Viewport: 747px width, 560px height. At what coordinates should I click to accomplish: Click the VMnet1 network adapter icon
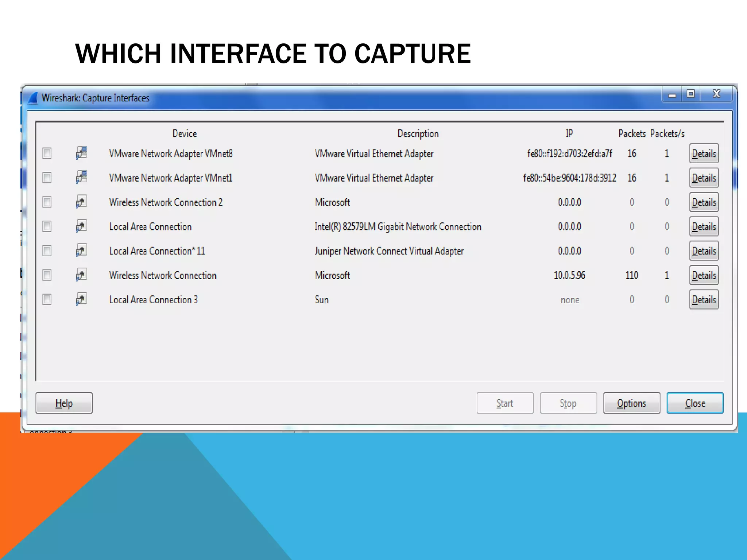(x=81, y=177)
